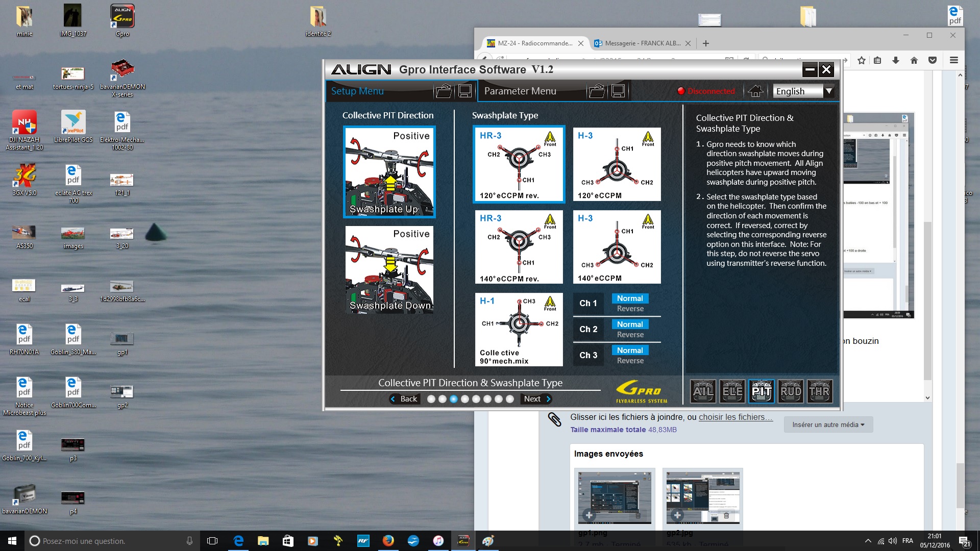Click Firefox downloads arrow icon

(896, 60)
